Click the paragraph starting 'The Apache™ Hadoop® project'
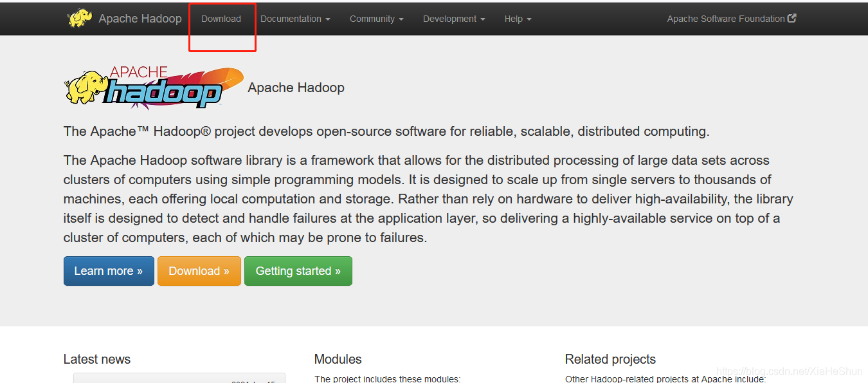Image resolution: width=868 pixels, height=383 pixels. (386, 131)
